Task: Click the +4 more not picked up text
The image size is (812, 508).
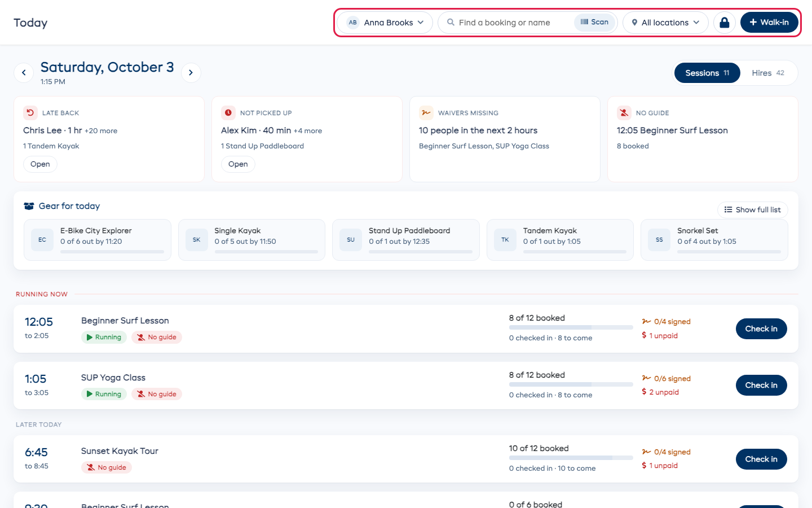Action: [x=308, y=131]
